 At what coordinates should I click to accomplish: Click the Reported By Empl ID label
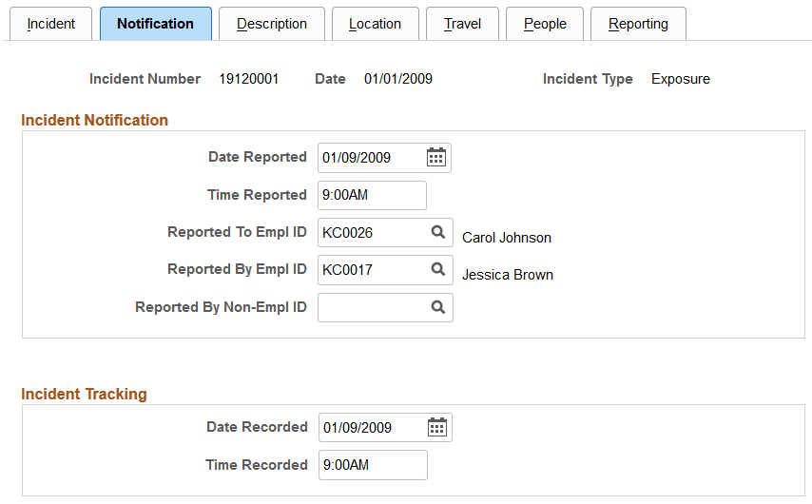coord(237,269)
